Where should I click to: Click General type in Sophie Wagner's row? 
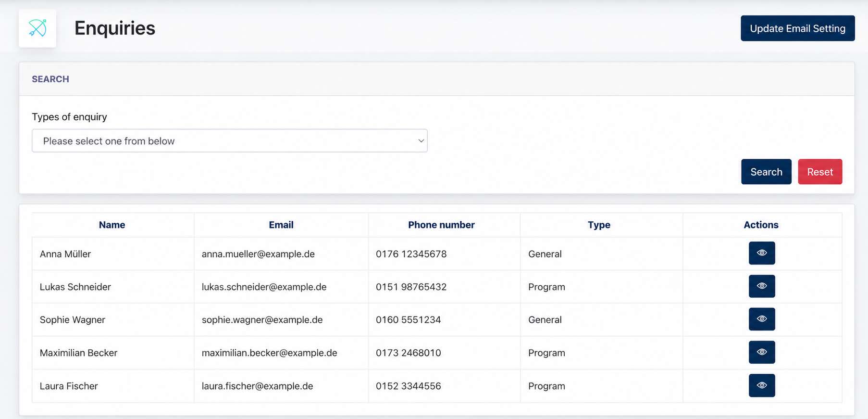click(x=545, y=320)
